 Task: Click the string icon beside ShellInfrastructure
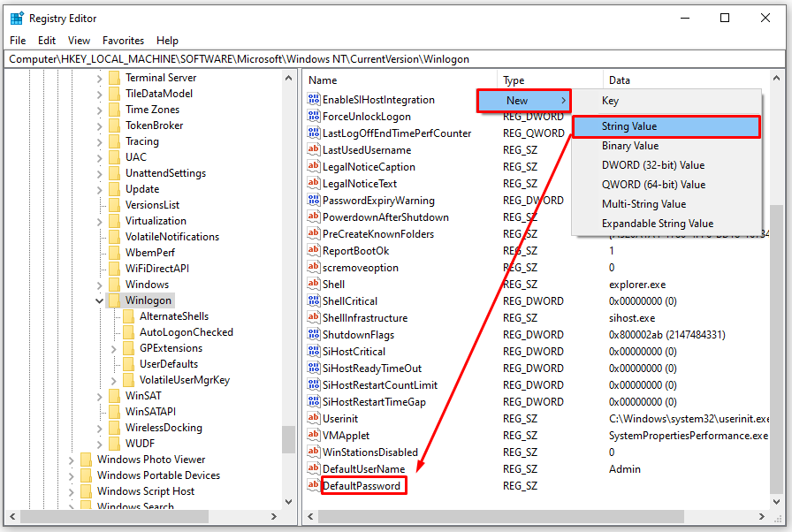313,317
